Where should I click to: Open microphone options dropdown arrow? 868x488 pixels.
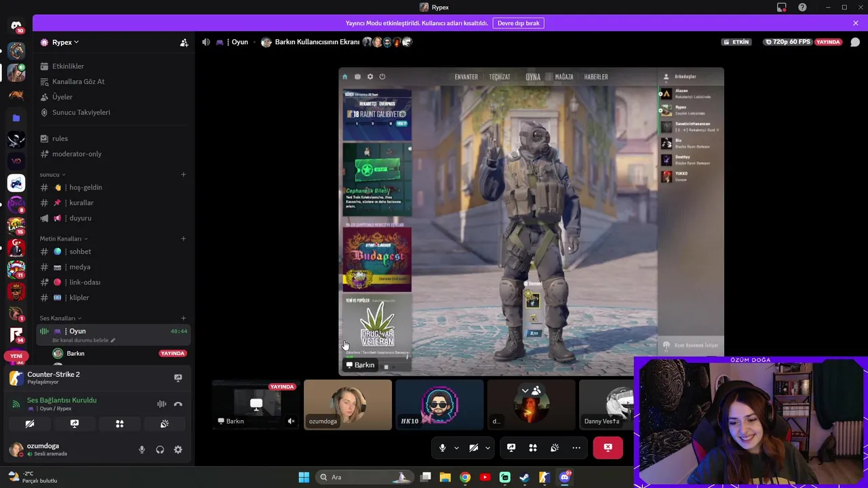tap(456, 447)
